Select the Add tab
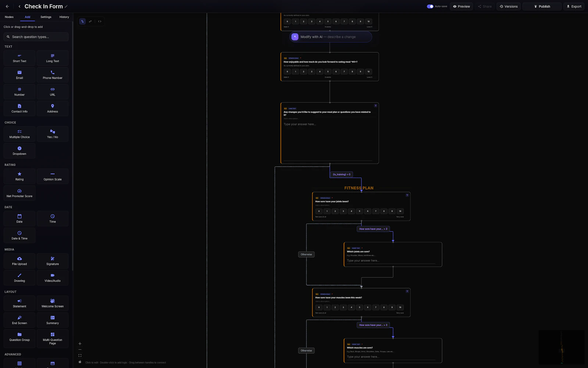This screenshot has height=368, width=588. pos(28,17)
